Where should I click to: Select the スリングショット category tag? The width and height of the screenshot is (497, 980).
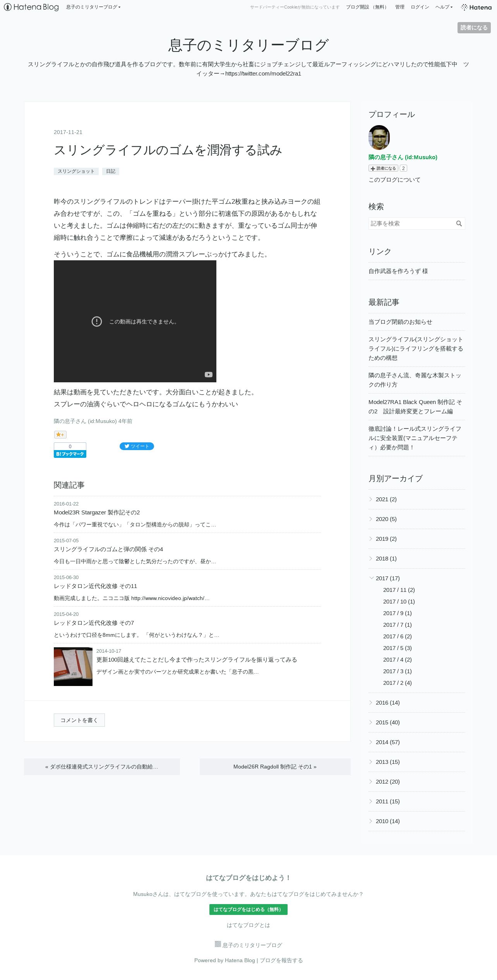coord(76,171)
